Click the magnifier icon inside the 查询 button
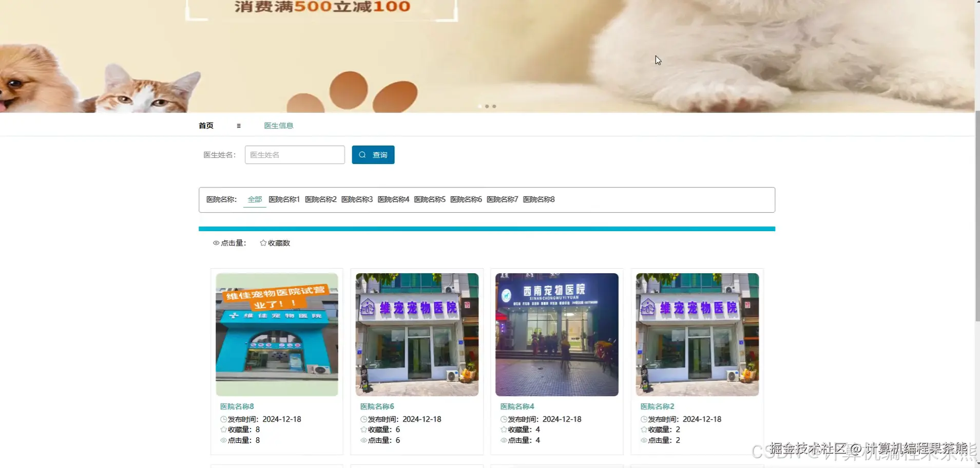 (x=362, y=155)
